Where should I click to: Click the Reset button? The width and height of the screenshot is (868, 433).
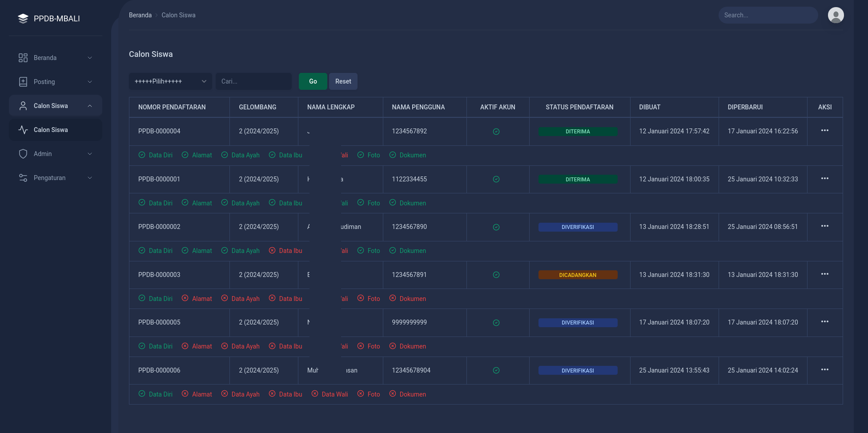pos(343,81)
